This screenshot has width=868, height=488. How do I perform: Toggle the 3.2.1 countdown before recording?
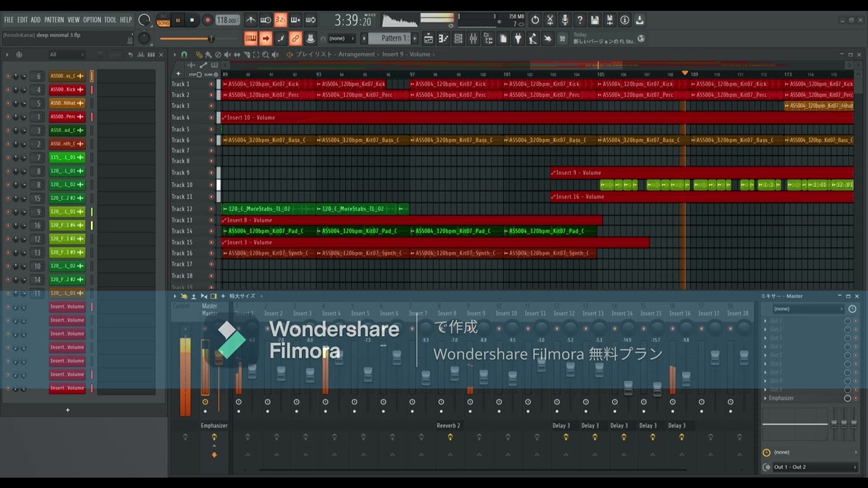click(280, 20)
